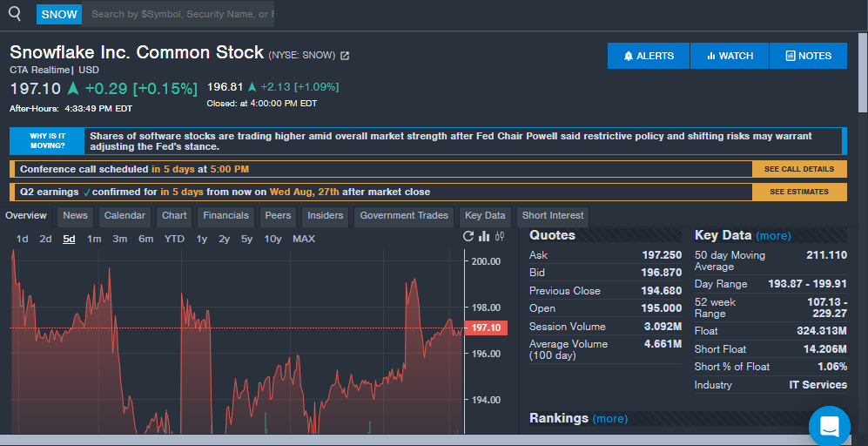Click the Rankings (more) link
This screenshot has width=868, height=446.
click(x=610, y=418)
